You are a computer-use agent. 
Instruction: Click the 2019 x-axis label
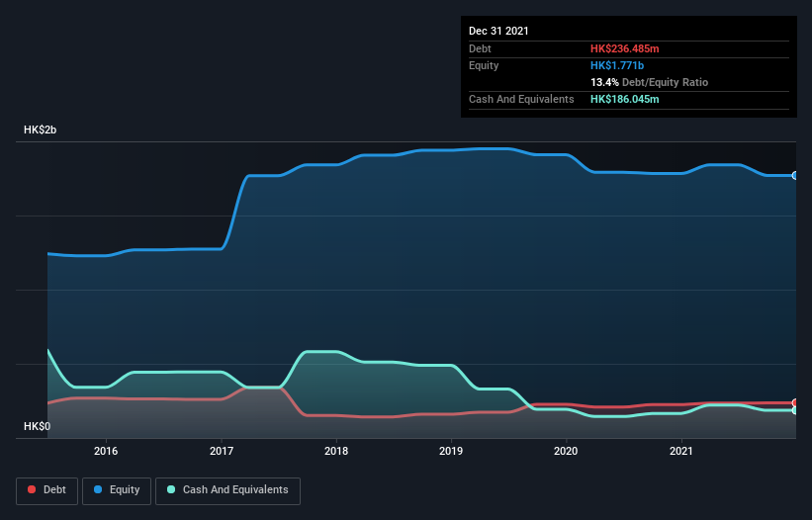click(x=451, y=451)
